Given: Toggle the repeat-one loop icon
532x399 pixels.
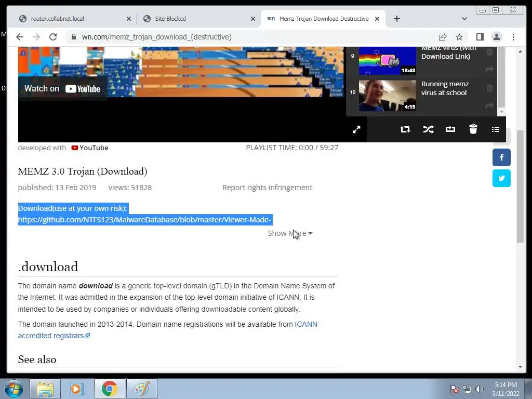Looking at the screenshot, I should click(450, 129).
